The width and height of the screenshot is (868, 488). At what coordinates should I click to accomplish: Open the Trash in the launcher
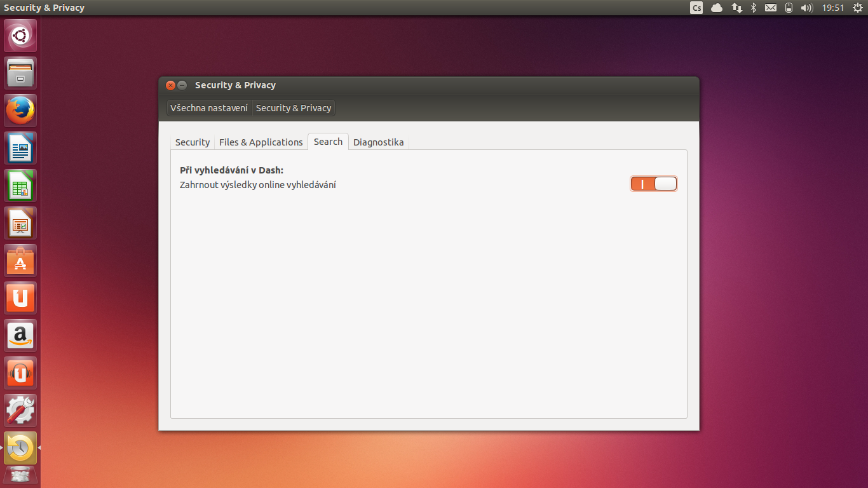pos(20,475)
